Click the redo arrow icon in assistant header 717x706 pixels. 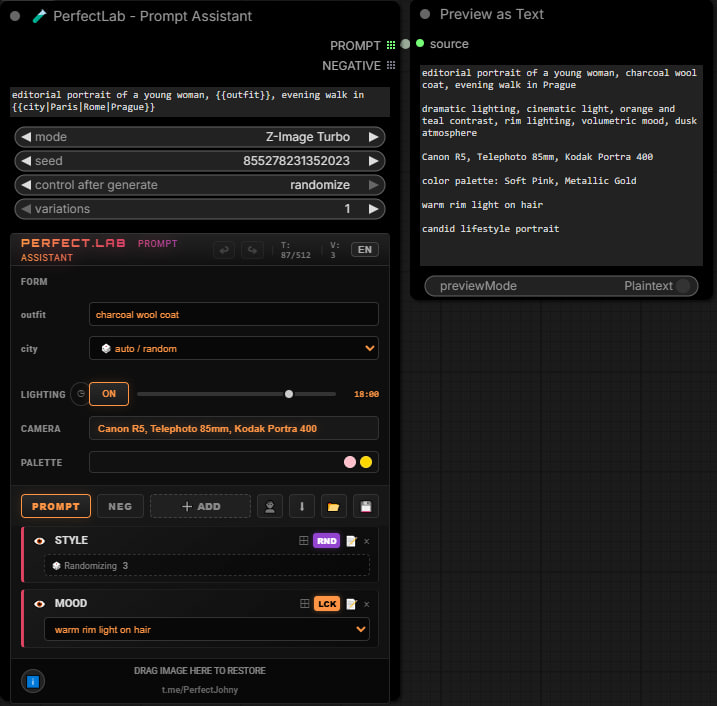(252, 250)
